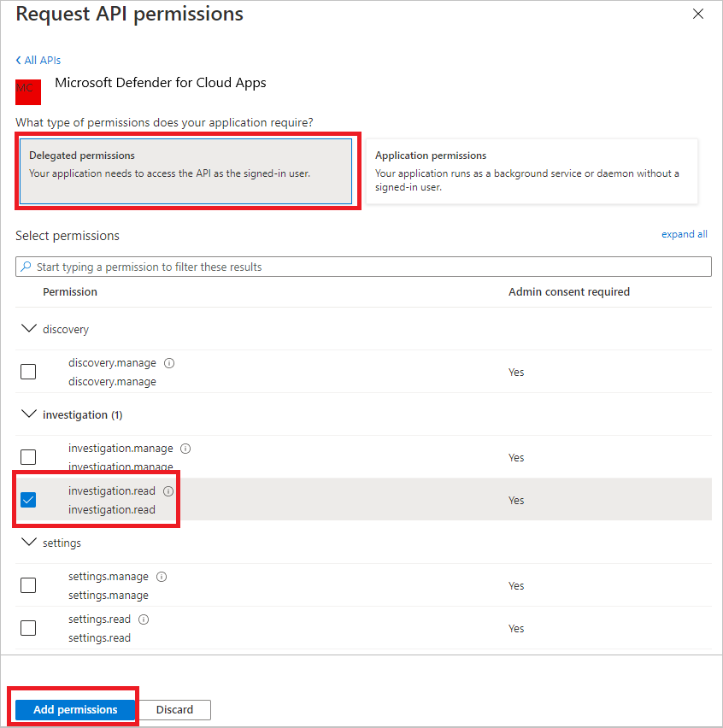This screenshot has height=728, width=723.
Task: Click the back arrow next to All APIs
Action: click(x=20, y=60)
